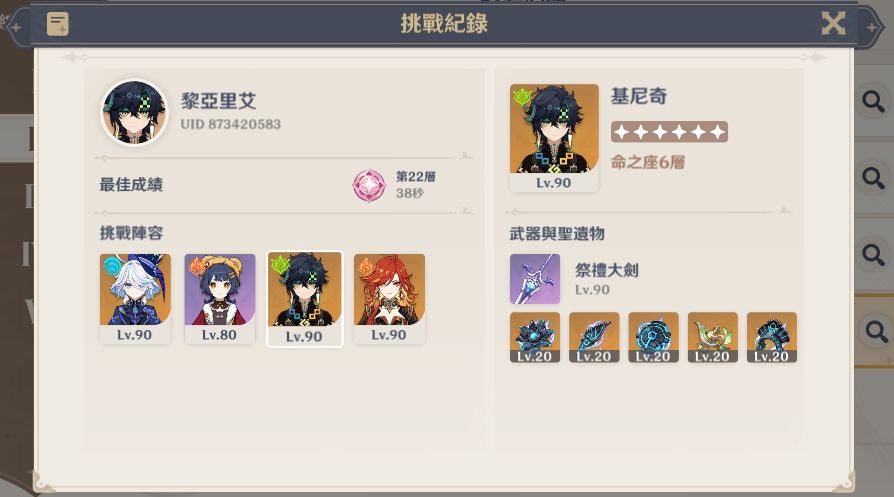
Task: Open the goblet artifact icon
Action: (x=713, y=337)
